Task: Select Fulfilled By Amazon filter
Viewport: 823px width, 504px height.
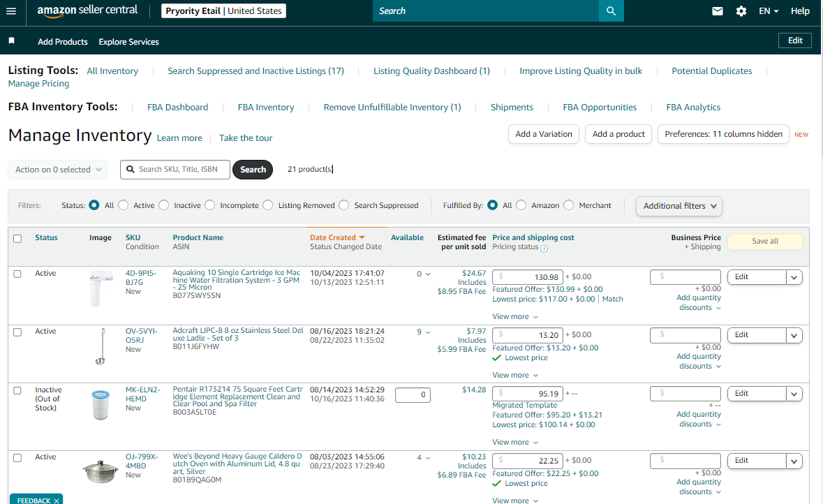Action: (521, 205)
